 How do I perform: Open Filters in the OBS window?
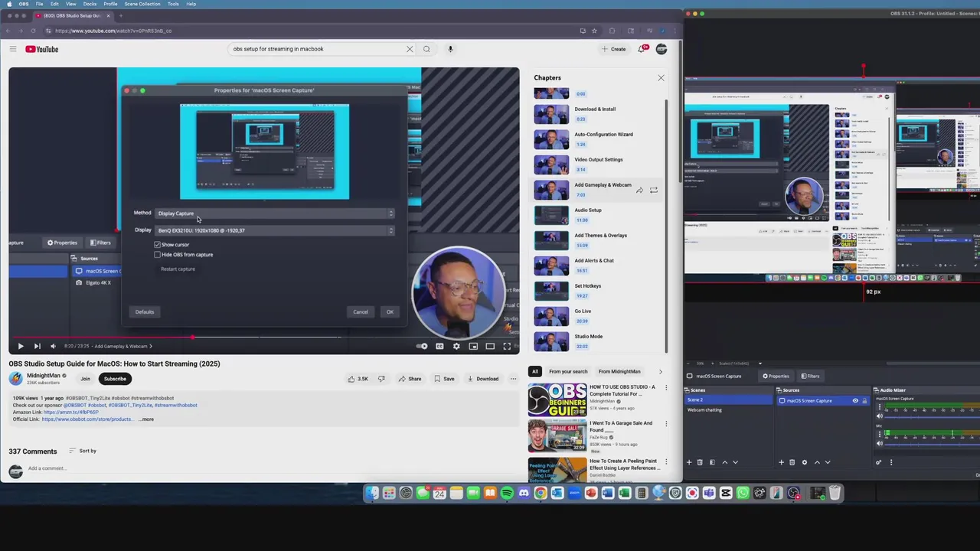pyautogui.click(x=810, y=376)
